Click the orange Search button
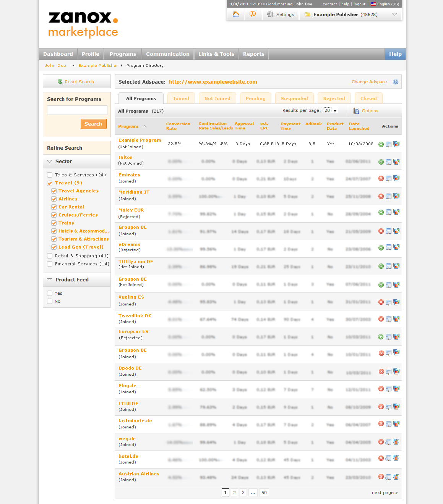This screenshot has width=443, height=504. [x=93, y=124]
